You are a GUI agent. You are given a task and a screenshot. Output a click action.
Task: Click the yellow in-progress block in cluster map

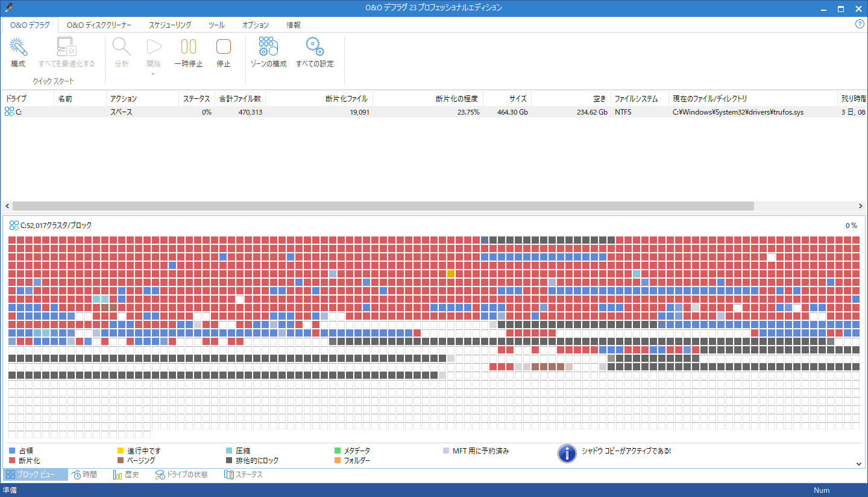pyautogui.click(x=450, y=274)
